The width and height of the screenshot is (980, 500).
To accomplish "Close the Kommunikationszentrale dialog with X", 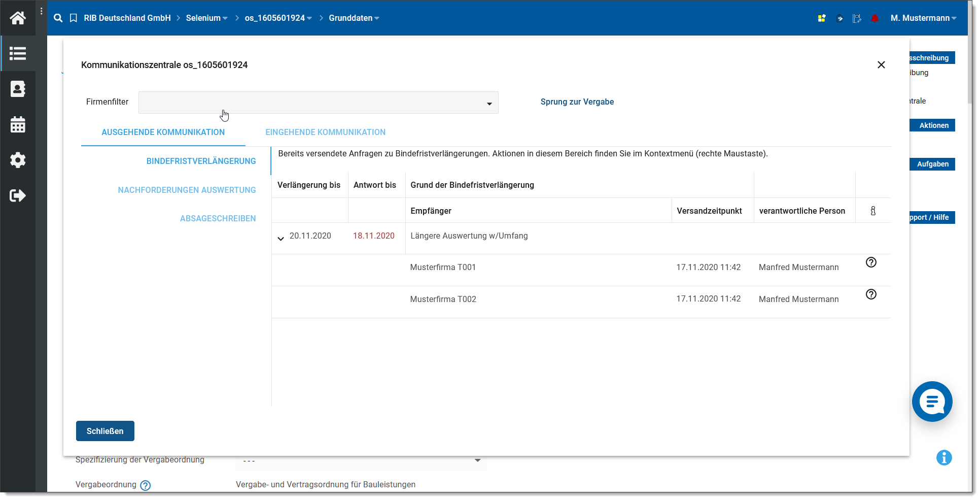I will coord(881,65).
